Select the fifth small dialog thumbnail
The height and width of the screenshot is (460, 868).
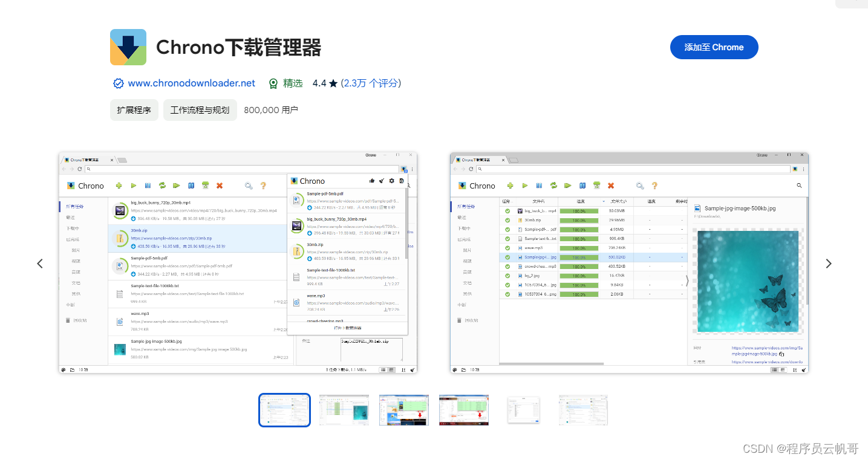click(524, 410)
